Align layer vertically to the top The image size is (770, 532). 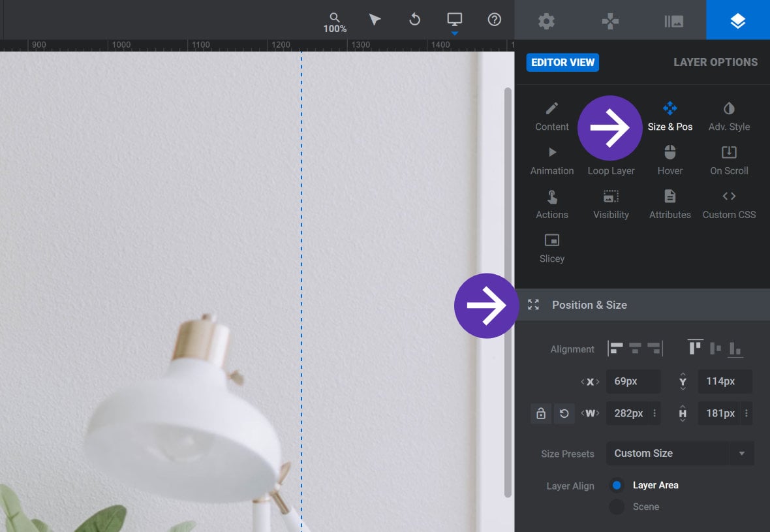pos(695,348)
